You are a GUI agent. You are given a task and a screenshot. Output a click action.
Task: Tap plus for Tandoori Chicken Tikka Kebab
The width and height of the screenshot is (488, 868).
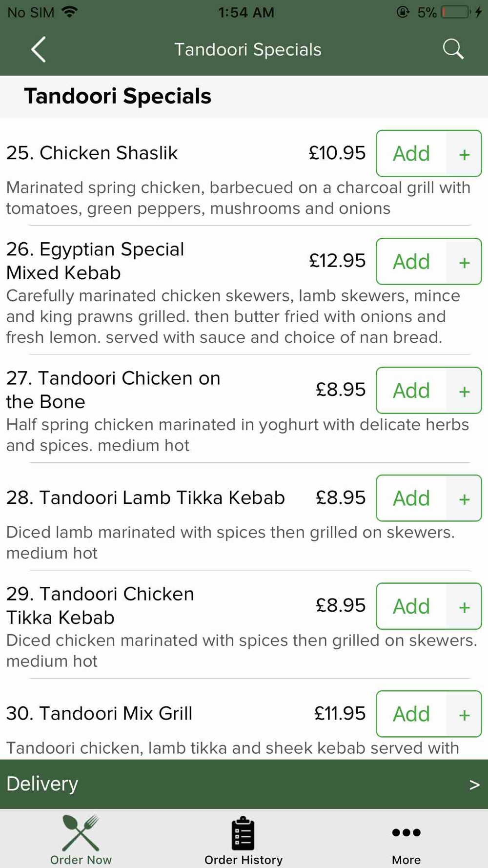(x=464, y=606)
